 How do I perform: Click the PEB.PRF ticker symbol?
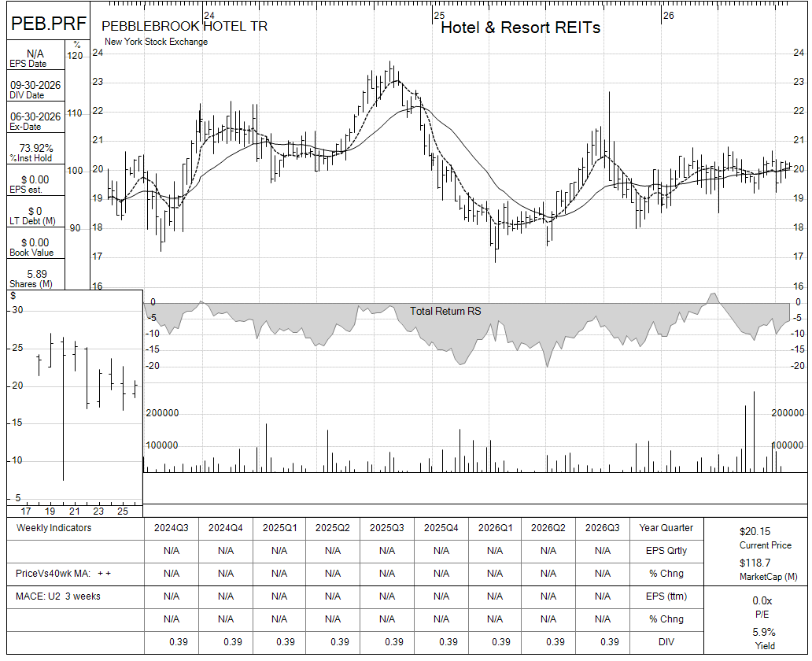click(x=49, y=24)
